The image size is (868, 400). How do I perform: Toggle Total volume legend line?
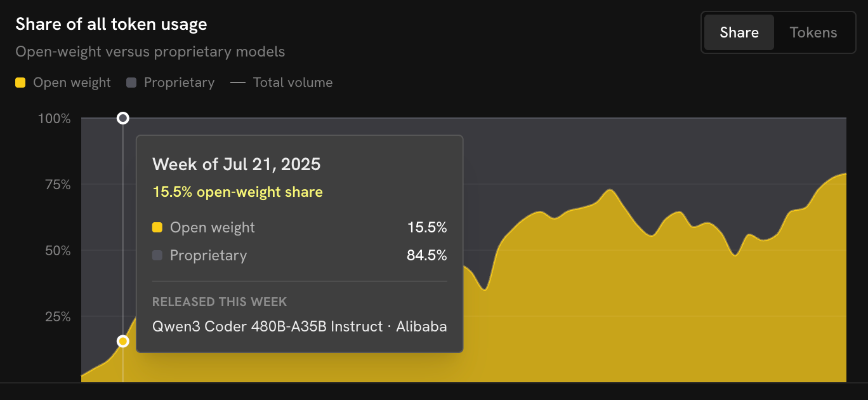[282, 83]
